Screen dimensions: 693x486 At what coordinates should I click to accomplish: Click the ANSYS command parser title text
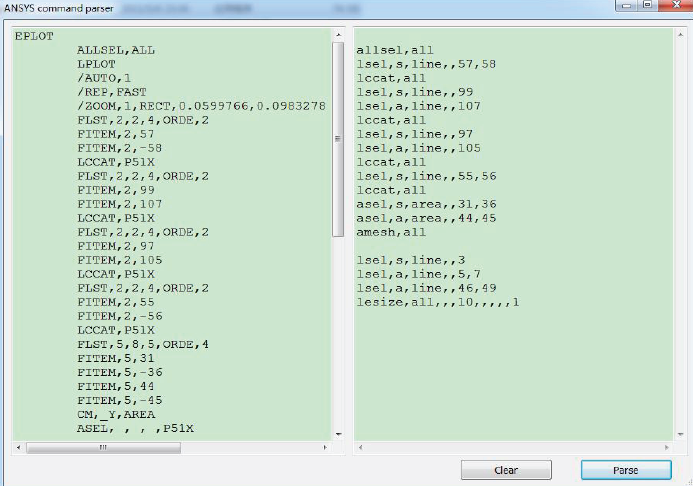point(58,8)
